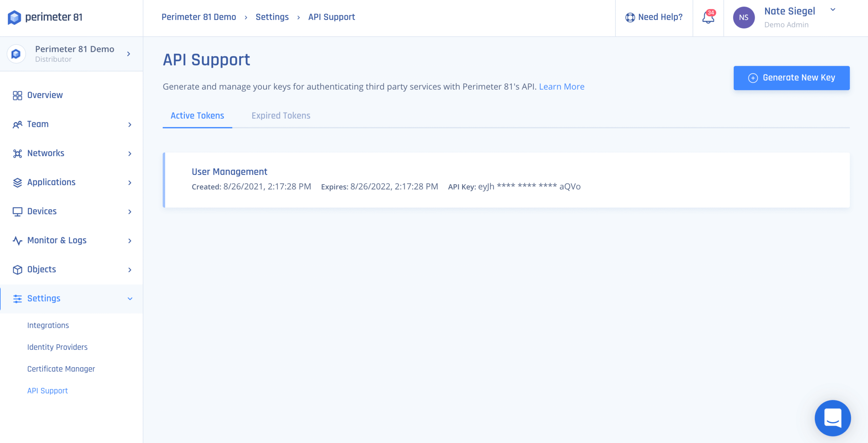Viewport: 868px width, 443px height.
Task: Switch to Expired Tokens tab
Action: click(x=281, y=116)
